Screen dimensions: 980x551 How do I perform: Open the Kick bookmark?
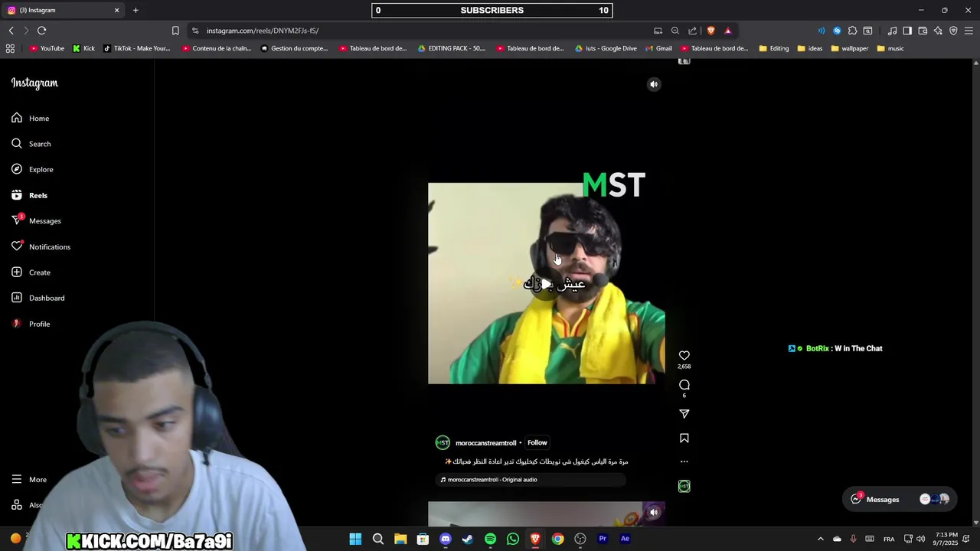83,48
